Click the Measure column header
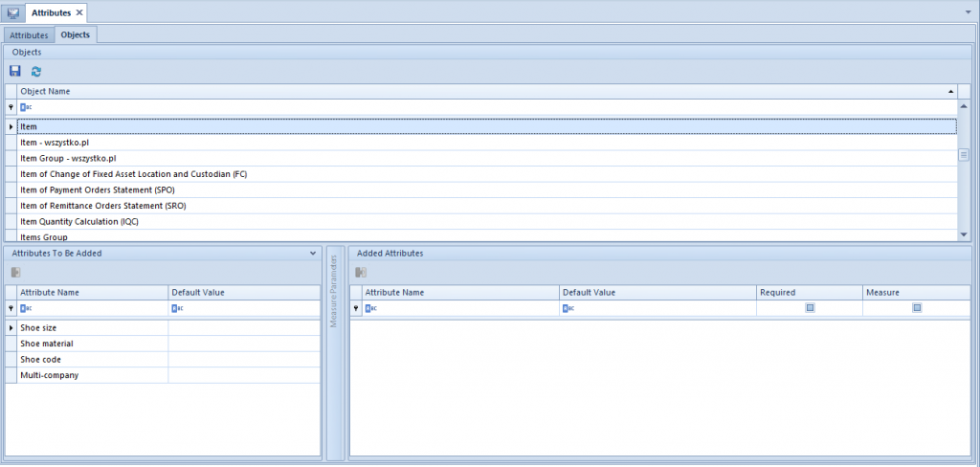 [916, 293]
